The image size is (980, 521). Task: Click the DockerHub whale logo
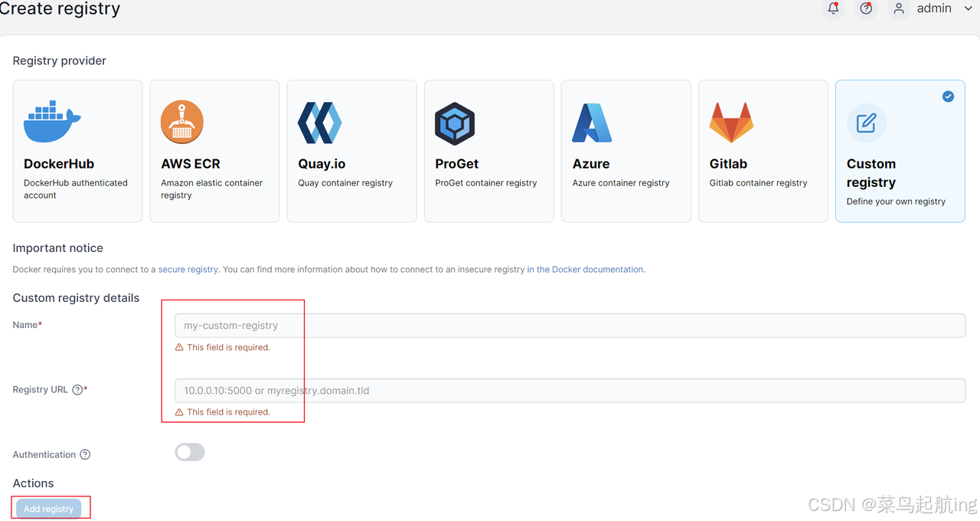[x=52, y=123]
